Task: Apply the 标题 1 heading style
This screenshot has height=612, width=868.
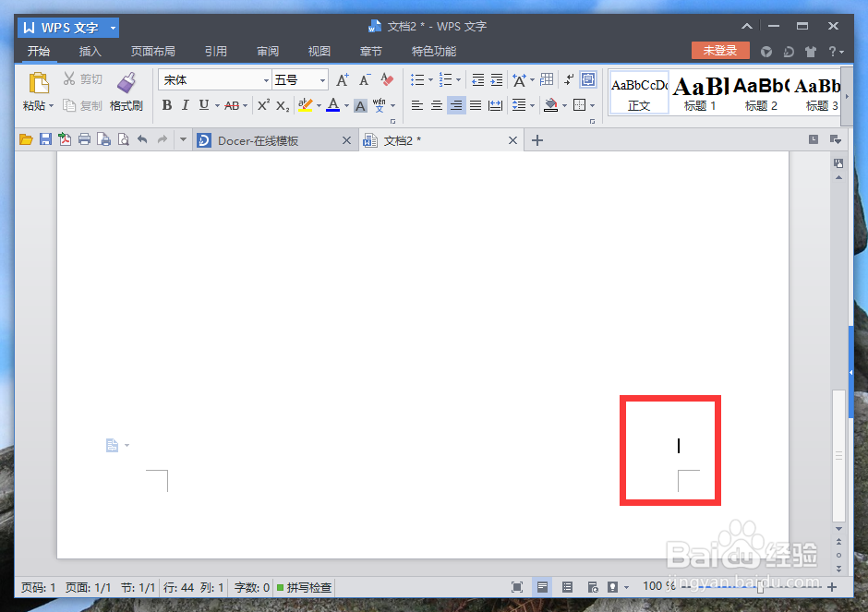Action: 700,92
